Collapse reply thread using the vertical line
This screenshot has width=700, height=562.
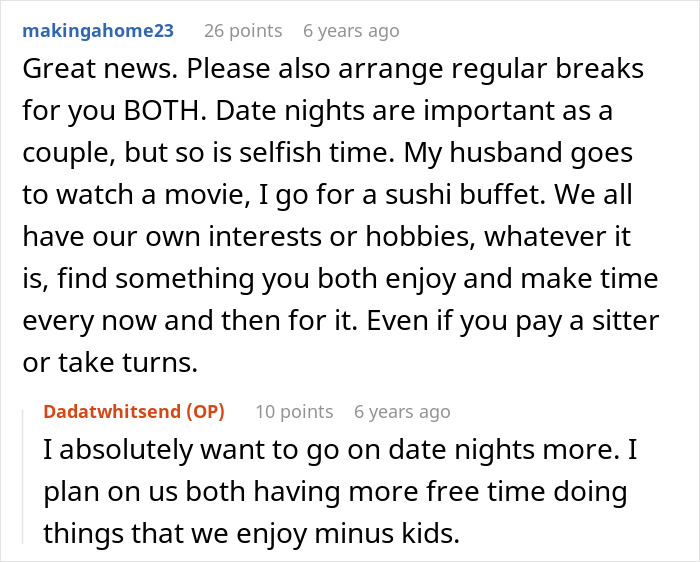[23, 477]
